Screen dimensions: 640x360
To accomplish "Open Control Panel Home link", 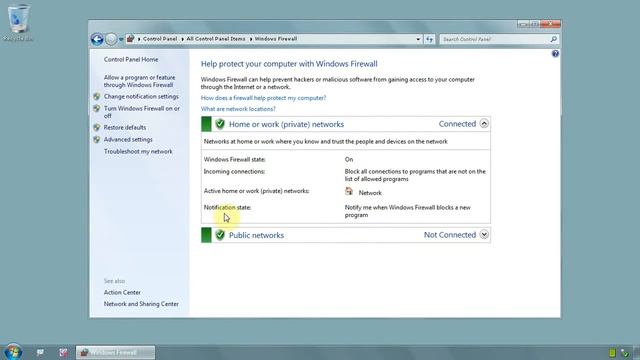I will (x=131, y=60).
